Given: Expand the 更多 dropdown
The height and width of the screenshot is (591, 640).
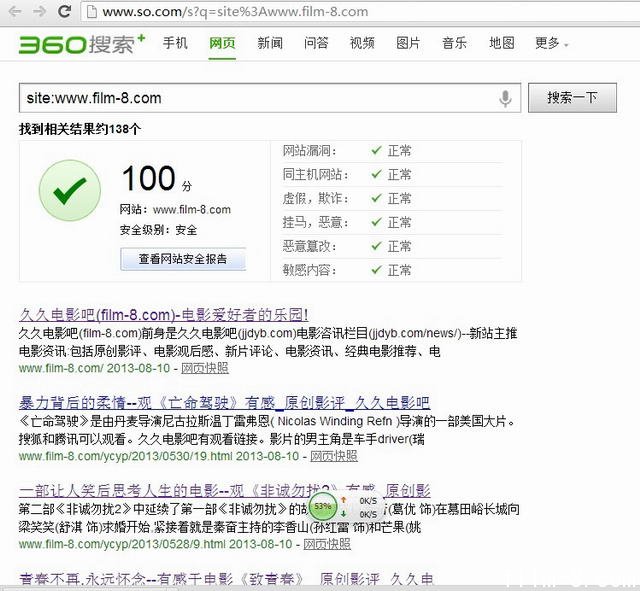Looking at the screenshot, I should (x=551, y=43).
